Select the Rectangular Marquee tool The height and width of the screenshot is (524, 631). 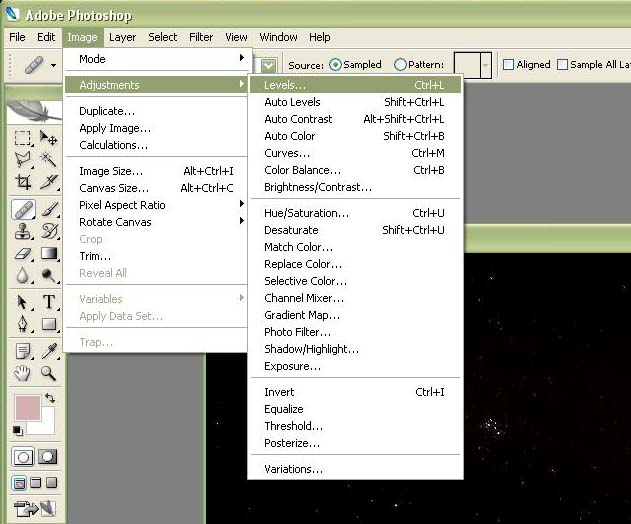23,138
